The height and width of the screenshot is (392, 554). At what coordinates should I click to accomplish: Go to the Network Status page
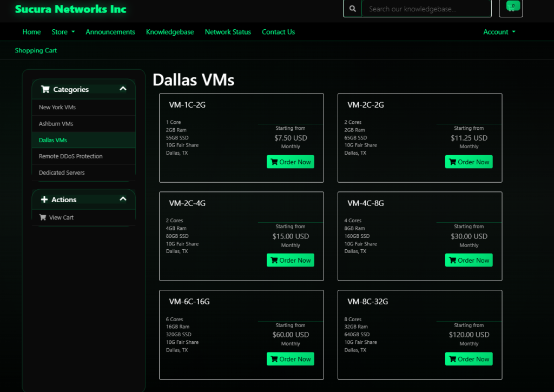(228, 32)
